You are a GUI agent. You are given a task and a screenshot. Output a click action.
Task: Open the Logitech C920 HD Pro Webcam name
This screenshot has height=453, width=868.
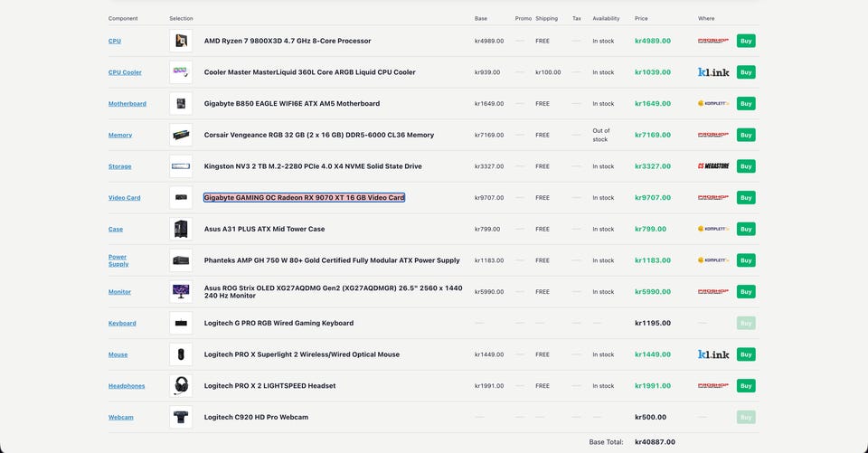(x=256, y=418)
